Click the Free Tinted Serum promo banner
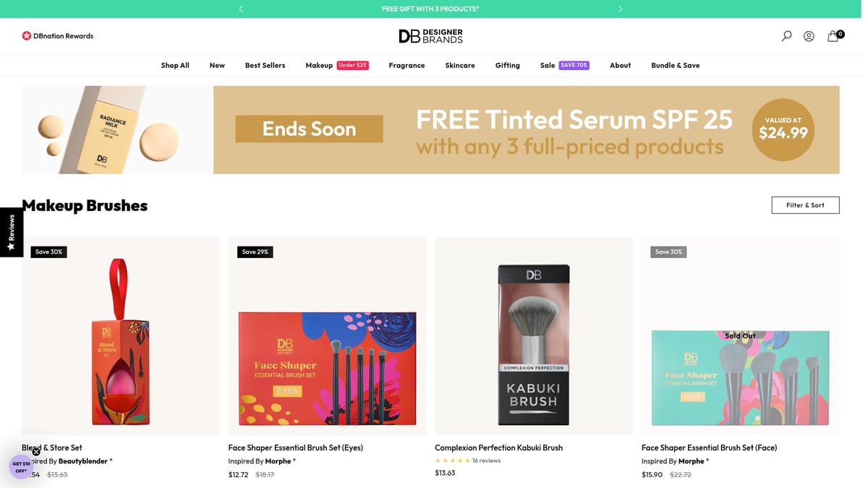The width and height of the screenshot is (868, 488). [430, 130]
